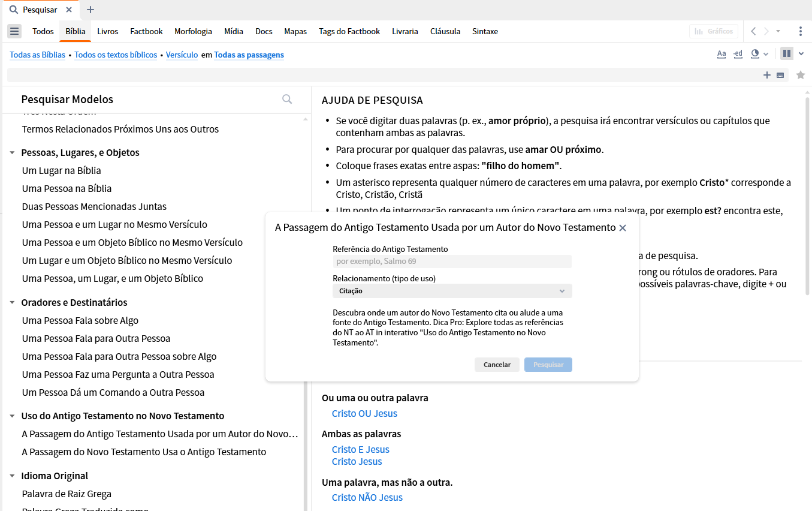This screenshot has width=812, height=511.
Task: Open the Morfologia search tab
Action: coord(194,31)
